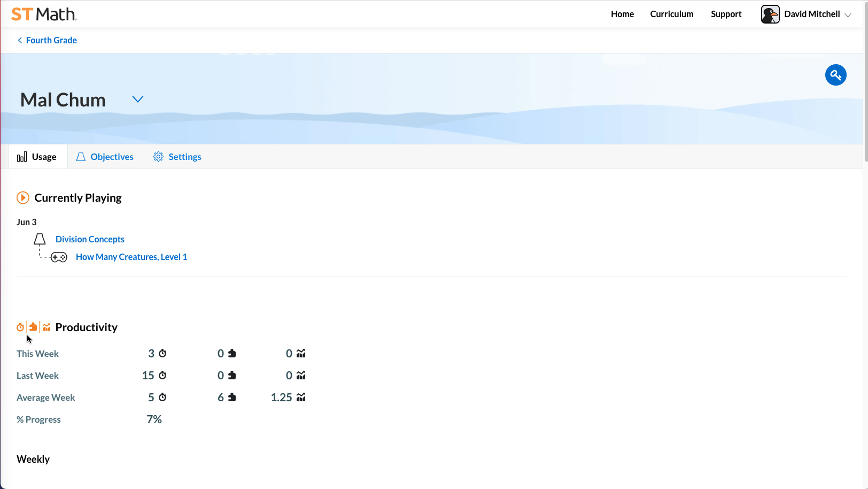This screenshot has width=868, height=489.
Task: Click the orange chart Productivity icon
Action: click(46, 327)
